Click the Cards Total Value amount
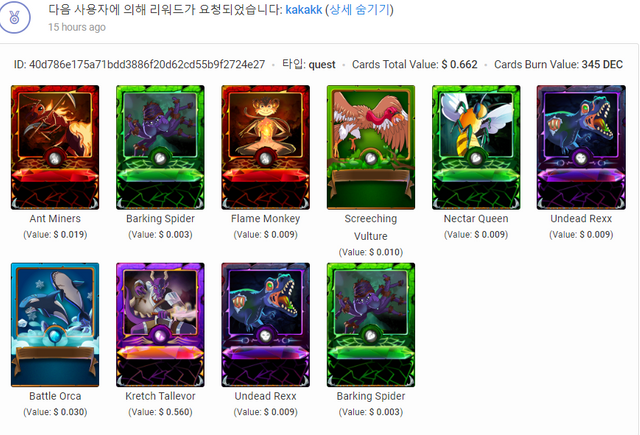640x435 pixels. click(460, 64)
